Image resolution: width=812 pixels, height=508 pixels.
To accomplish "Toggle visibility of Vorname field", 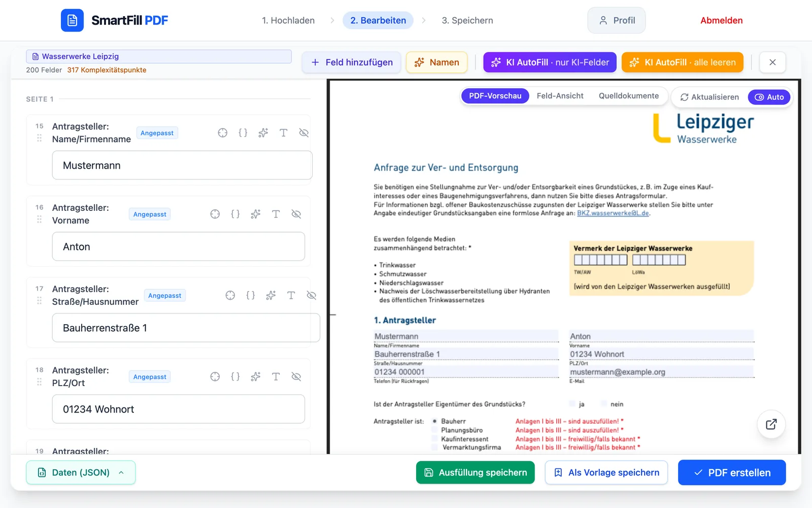I will tap(296, 214).
